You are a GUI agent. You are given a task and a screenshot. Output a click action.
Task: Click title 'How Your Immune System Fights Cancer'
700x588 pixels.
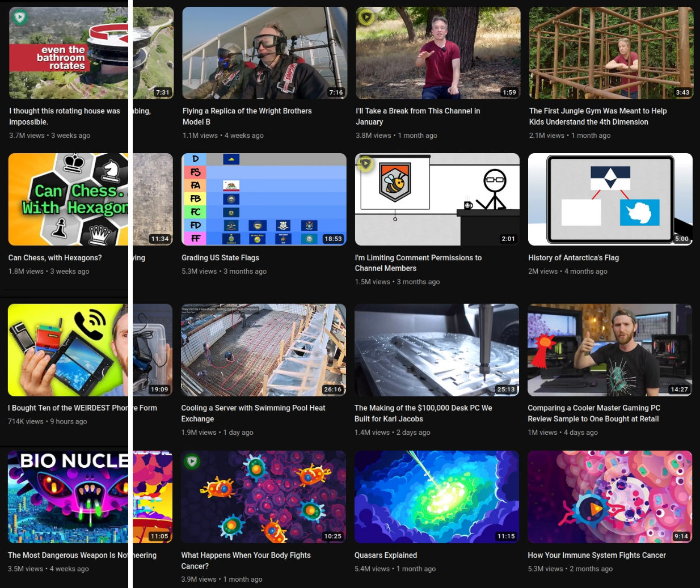tap(596, 555)
